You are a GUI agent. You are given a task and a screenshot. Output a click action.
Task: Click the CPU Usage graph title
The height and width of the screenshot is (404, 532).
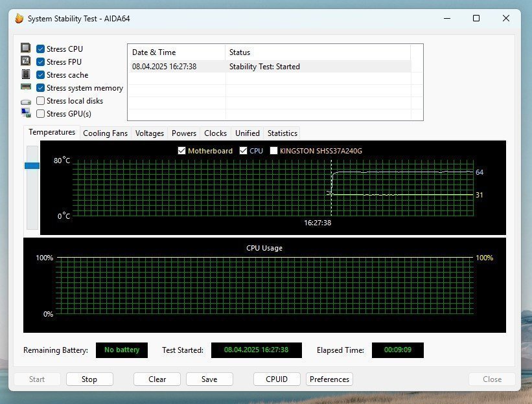[x=264, y=248]
